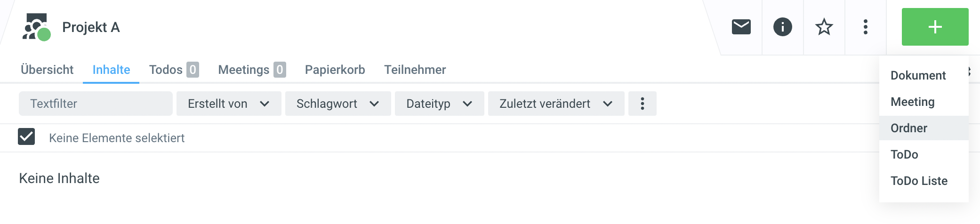Open filter bar more options dots
Screen dimensions: 980x224
[642, 104]
